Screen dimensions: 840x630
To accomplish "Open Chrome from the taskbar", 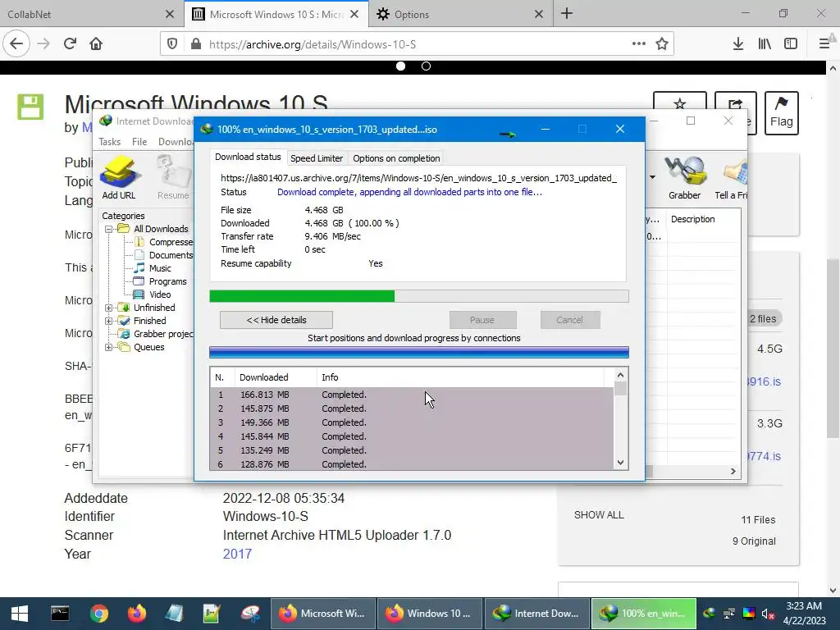I will point(99,614).
